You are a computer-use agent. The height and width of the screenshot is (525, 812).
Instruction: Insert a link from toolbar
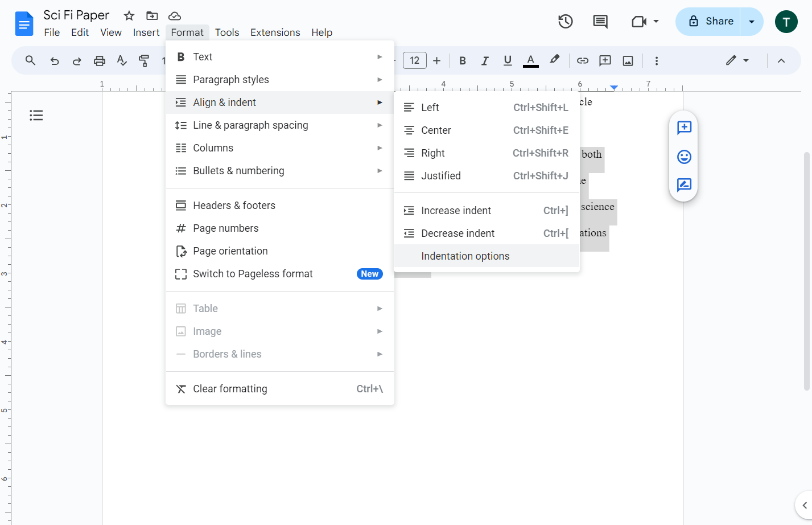tap(583, 60)
